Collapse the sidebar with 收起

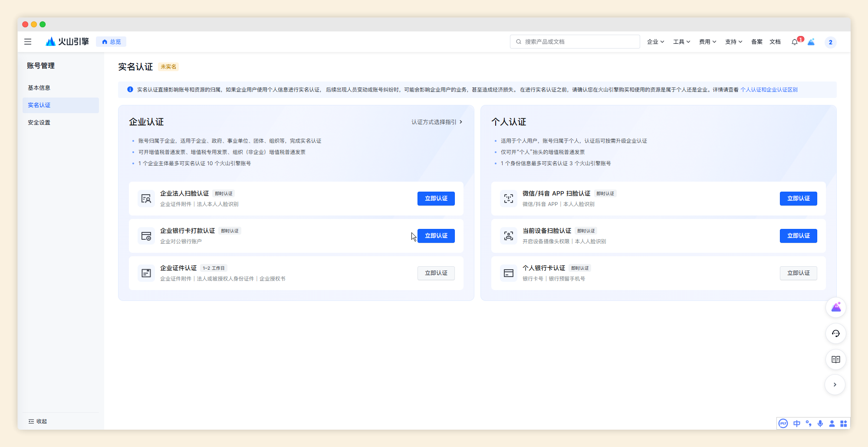pos(38,421)
